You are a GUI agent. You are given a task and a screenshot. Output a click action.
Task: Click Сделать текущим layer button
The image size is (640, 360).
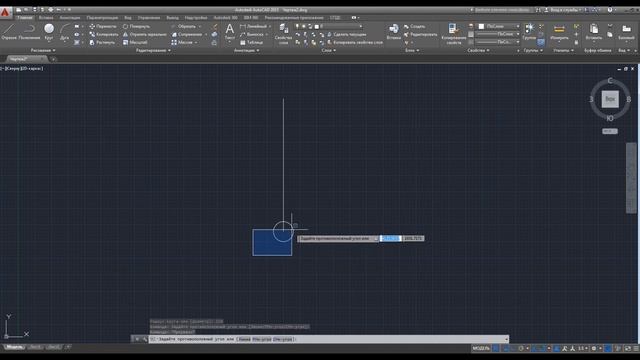pos(346,34)
